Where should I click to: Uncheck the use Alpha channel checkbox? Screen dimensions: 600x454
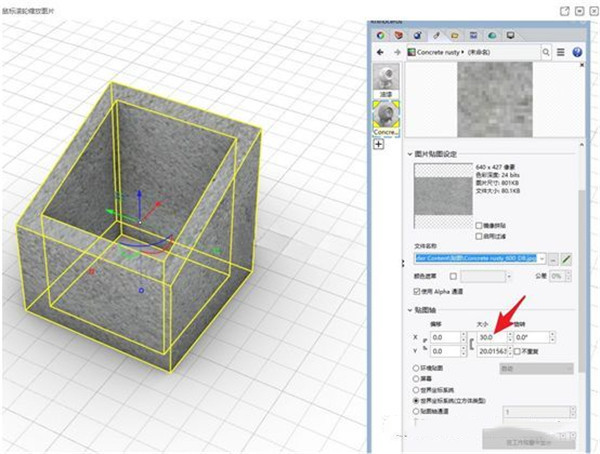[x=417, y=291]
